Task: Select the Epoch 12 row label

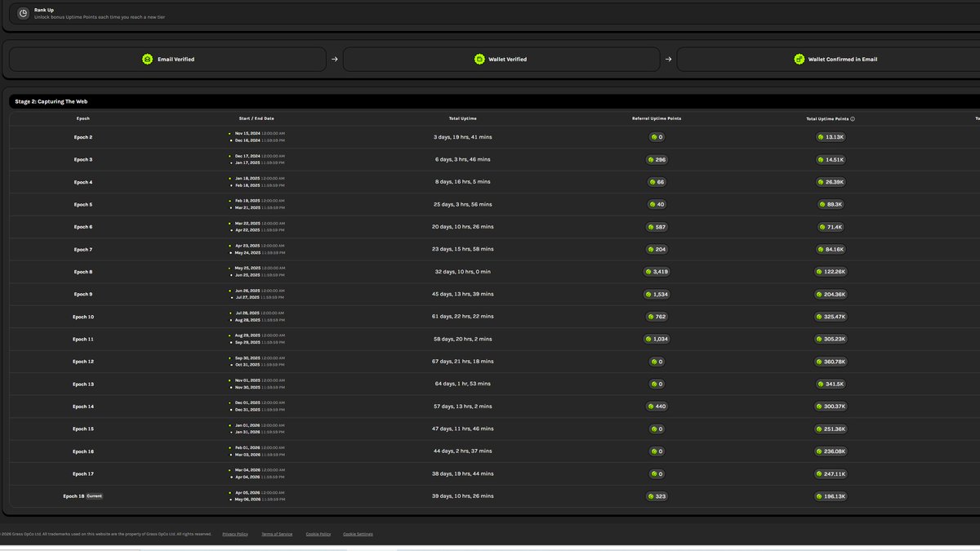Action: click(x=83, y=362)
